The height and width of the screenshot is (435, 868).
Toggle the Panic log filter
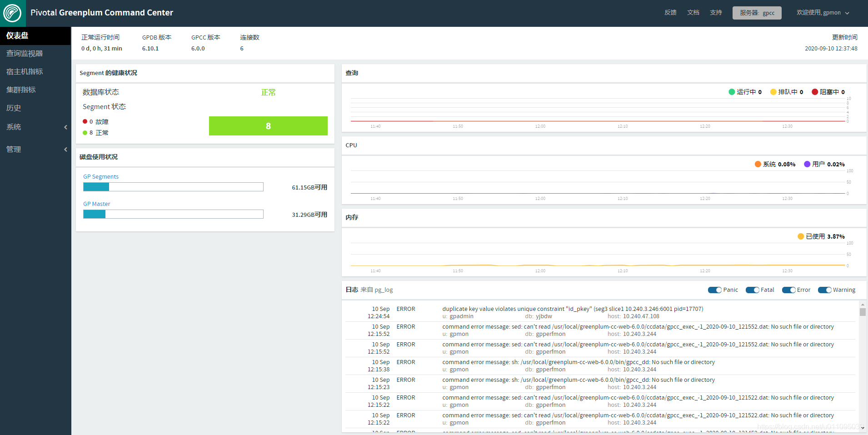pos(715,290)
